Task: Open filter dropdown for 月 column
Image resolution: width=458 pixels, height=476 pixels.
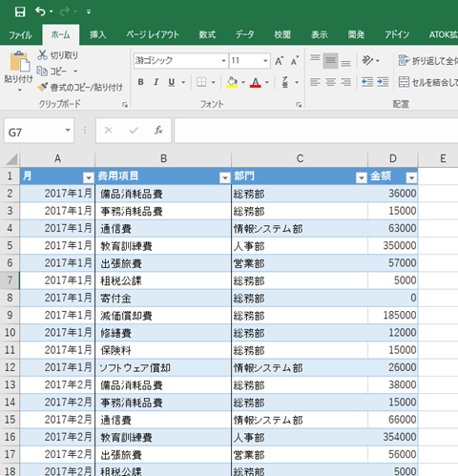Action: (89, 177)
